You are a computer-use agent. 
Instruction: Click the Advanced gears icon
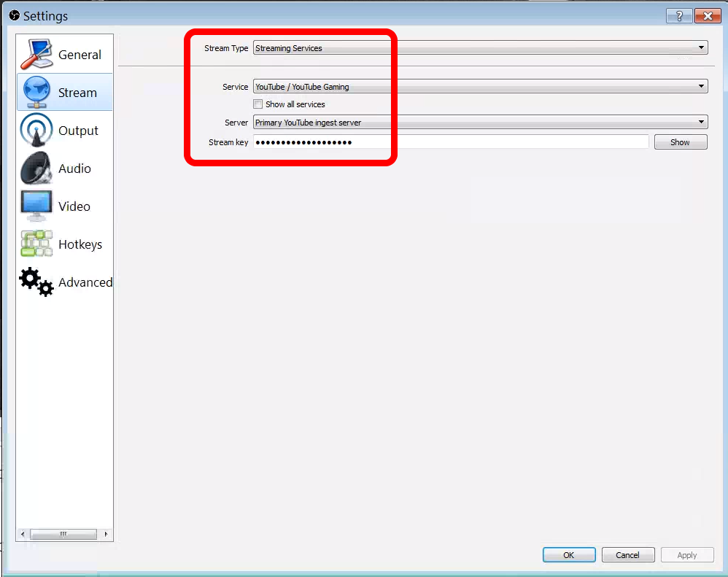36,282
